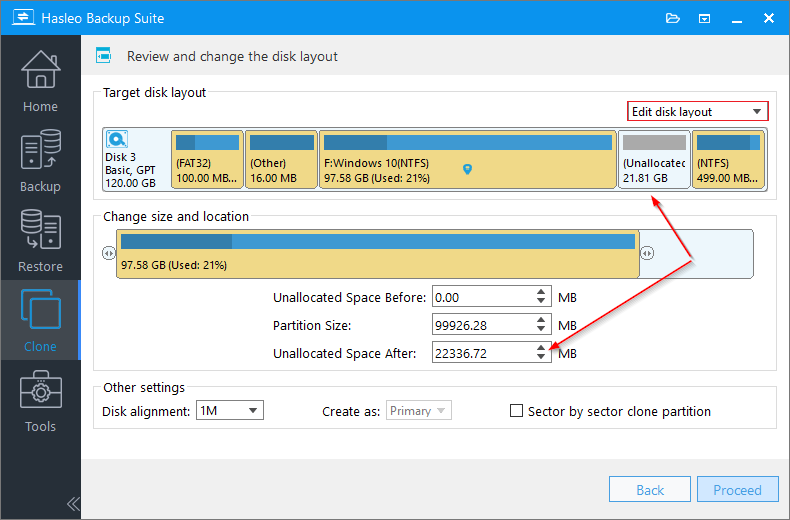Click the Proceed button
The image size is (790, 520).
point(738,489)
